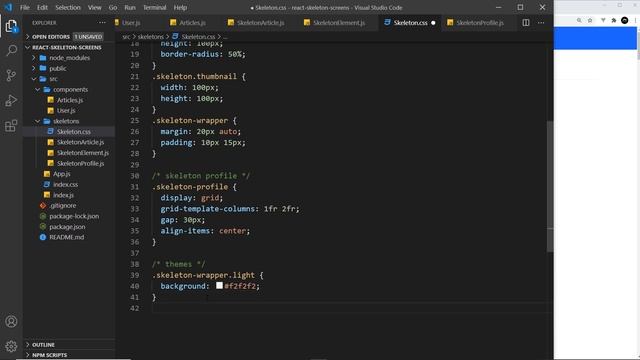Switch to the SkeletonProfile.js tab
This screenshot has width=640, height=360.
[x=480, y=23]
